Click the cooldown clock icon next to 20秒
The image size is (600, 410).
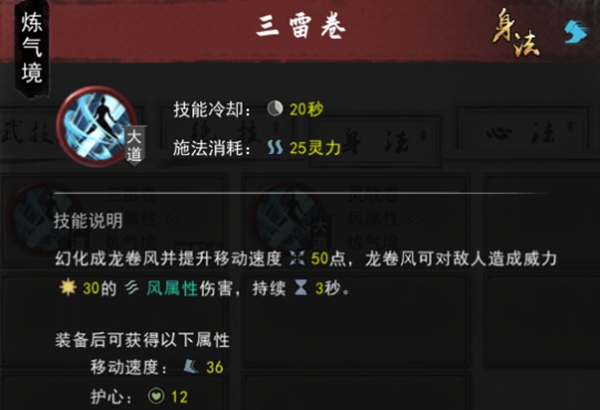click(275, 109)
